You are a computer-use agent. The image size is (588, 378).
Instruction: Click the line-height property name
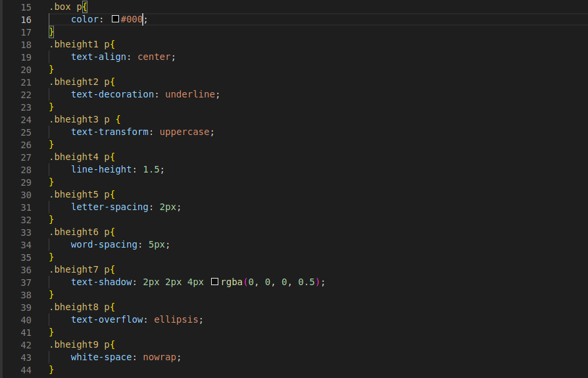point(101,169)
